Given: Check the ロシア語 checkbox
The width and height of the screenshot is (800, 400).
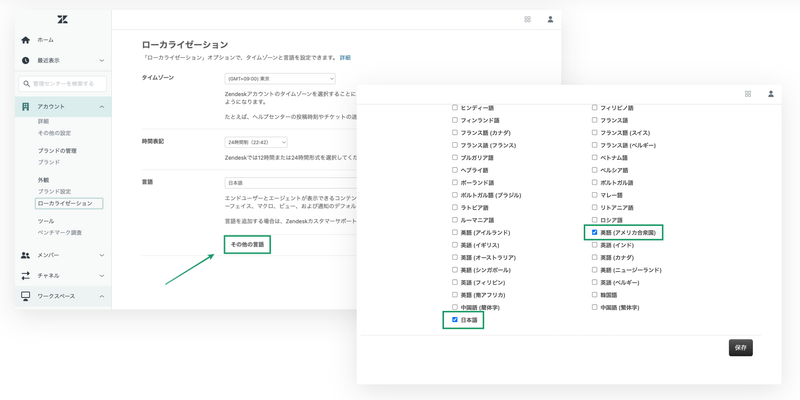Looking at the screenshot, I should 594,220.
